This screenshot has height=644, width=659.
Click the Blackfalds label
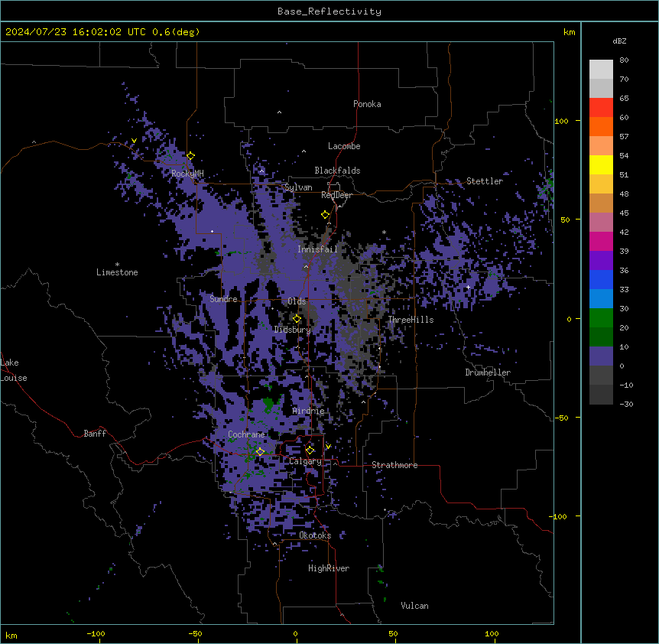(337, 171)
